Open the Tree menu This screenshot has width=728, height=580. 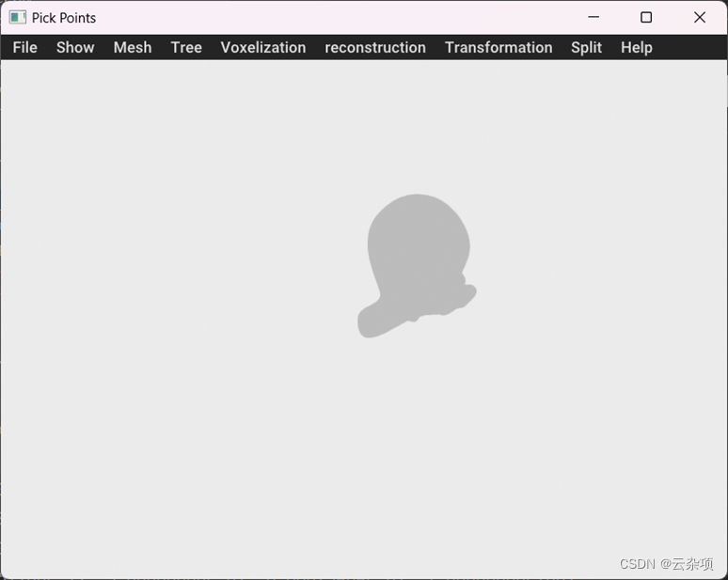tap(186, 47)
